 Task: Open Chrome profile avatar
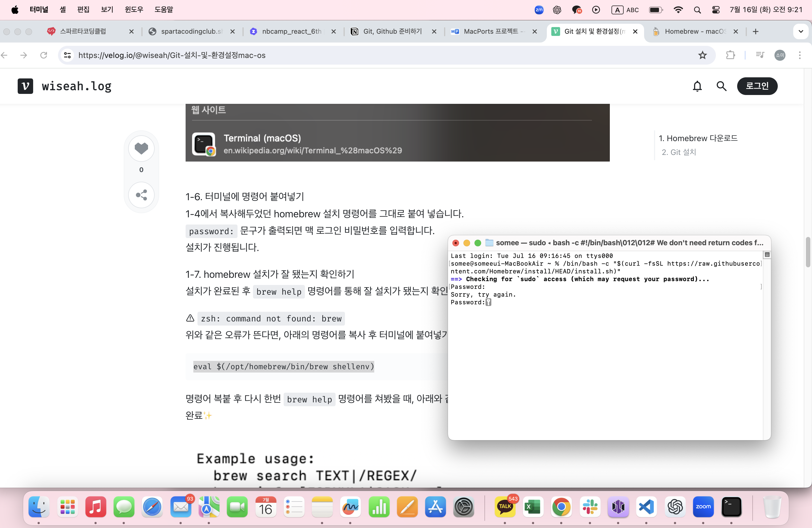click(780, 55)
